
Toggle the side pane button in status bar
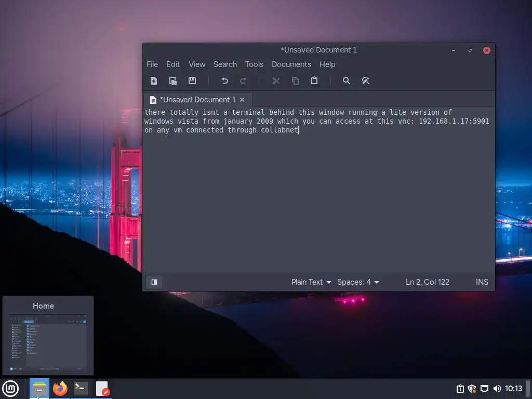154,282
